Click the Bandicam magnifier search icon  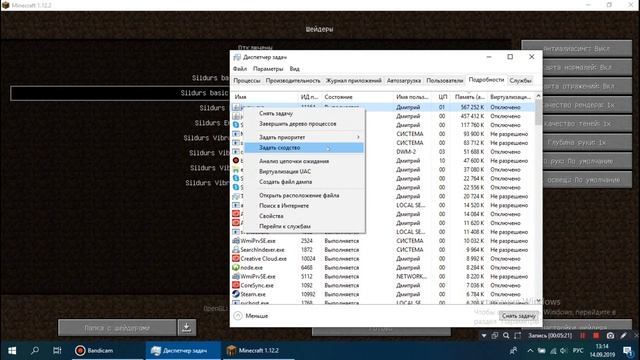tap(506, 336)
